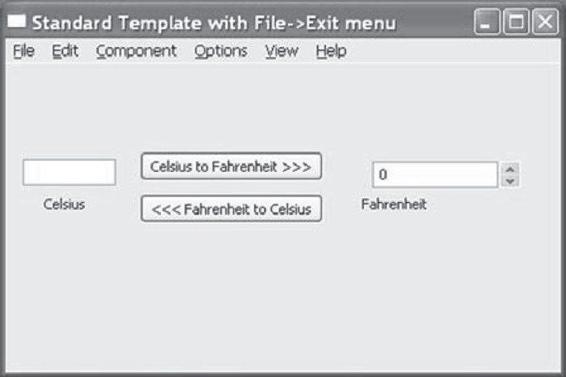Click the <<< Fahrenheit to Celsius button
This screenshot has width=566, height=377.
click(x=231, y=209)
